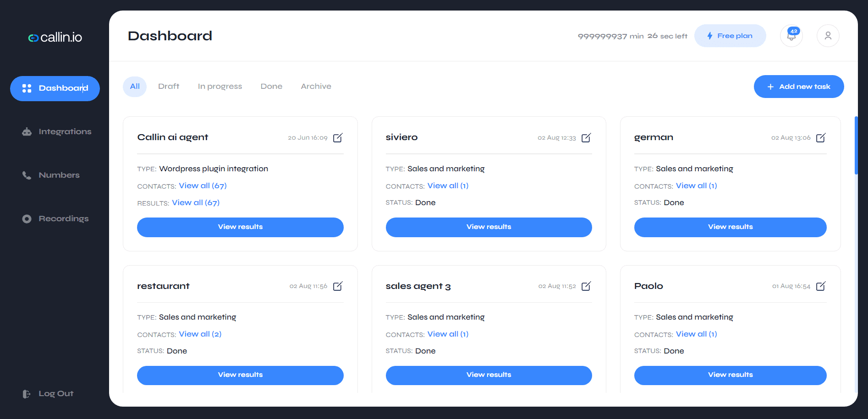View all 67 contacts for Callin ai agent
The width and height of the screenshot is (868, 419).
[x=203, y=186]
